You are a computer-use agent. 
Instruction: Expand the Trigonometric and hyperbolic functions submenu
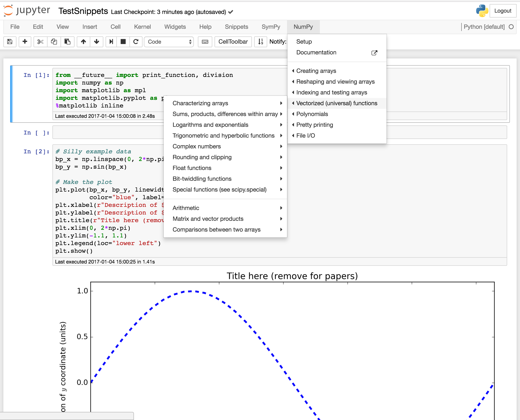pyautogui.click(x=224, y=136)
